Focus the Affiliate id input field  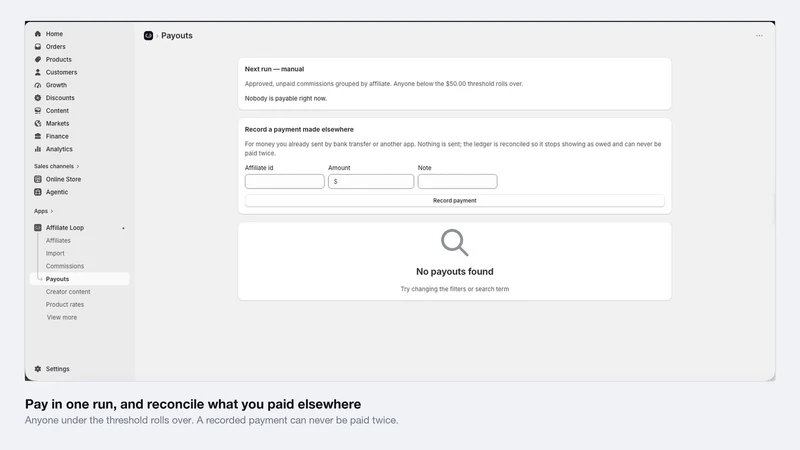(285, 182)
